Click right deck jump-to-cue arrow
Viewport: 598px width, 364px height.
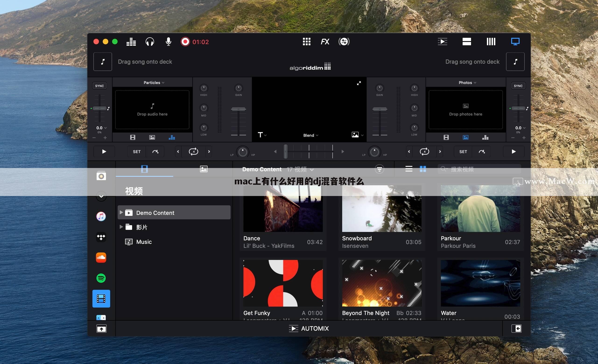click(x=482, y=152)
